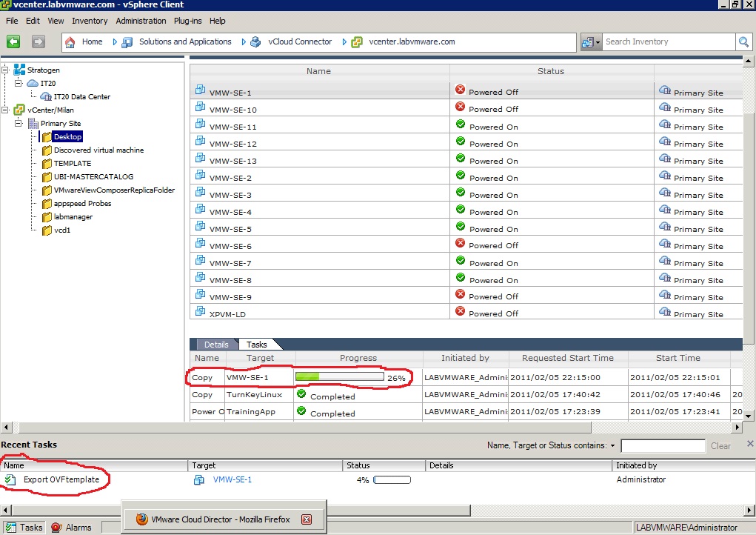Click the Primary Site datacenter icon in tree
Viewport: 756px width, 535px height.
pos(33,124)
